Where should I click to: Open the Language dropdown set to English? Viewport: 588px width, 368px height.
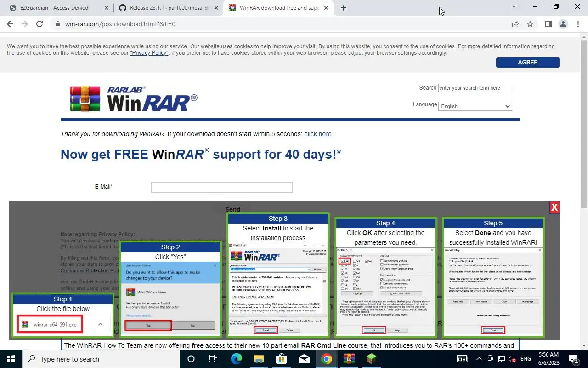pyautogui.click(x=475, y=106)
